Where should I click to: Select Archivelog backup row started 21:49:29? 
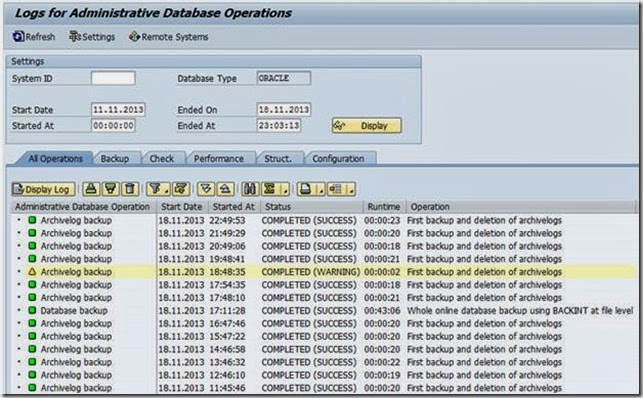[324, 233]
